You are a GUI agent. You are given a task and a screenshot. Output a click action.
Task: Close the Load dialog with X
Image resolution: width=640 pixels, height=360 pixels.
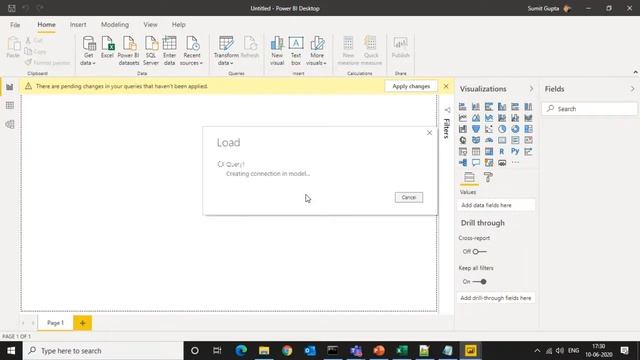(x=429, y=133)
